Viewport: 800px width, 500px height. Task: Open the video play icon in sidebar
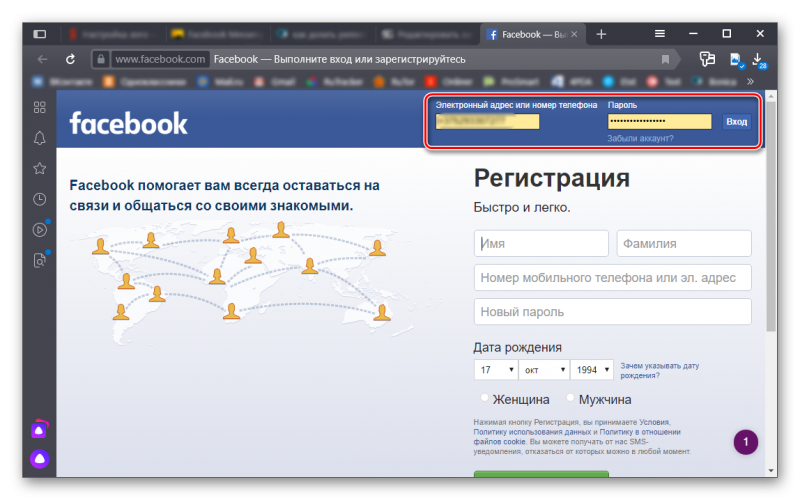point(40,230)
